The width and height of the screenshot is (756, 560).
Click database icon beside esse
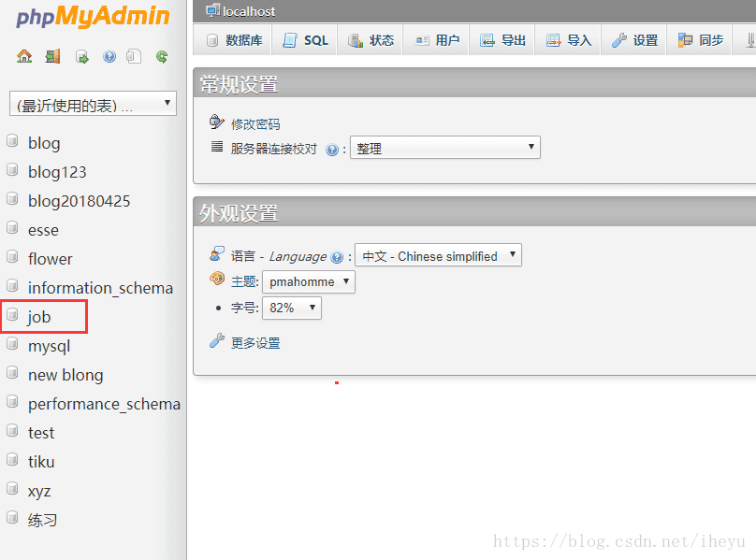pyautogui.click(x=12, y=228)
